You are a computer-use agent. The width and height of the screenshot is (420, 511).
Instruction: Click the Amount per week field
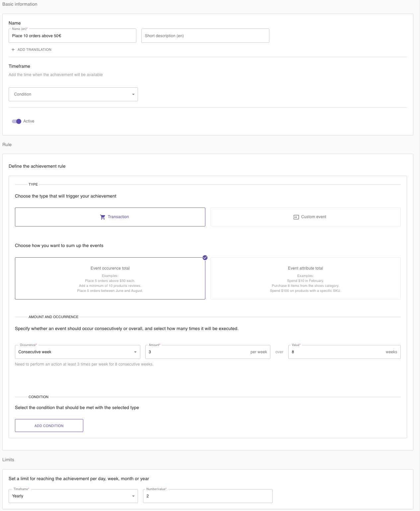click(x=208, y=352)
